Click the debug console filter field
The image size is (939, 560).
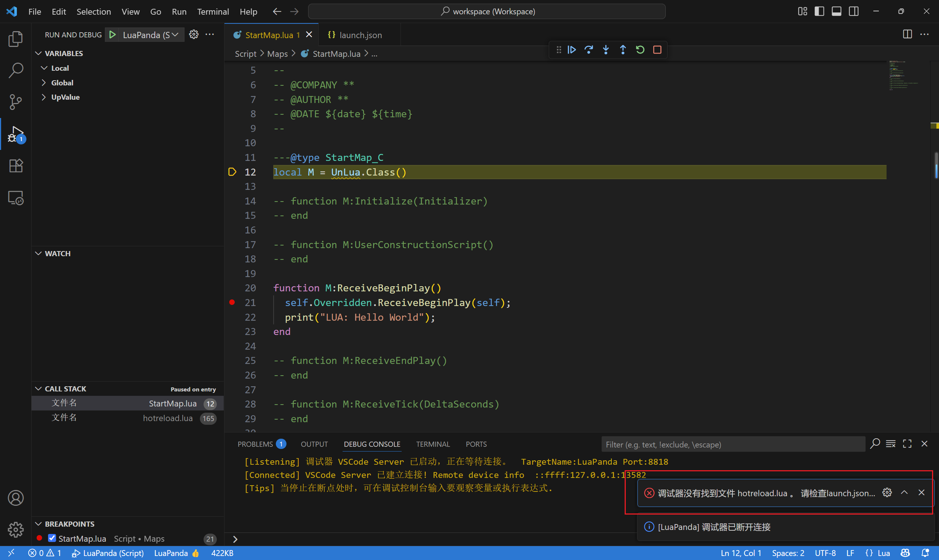click(x=732, y=444)
